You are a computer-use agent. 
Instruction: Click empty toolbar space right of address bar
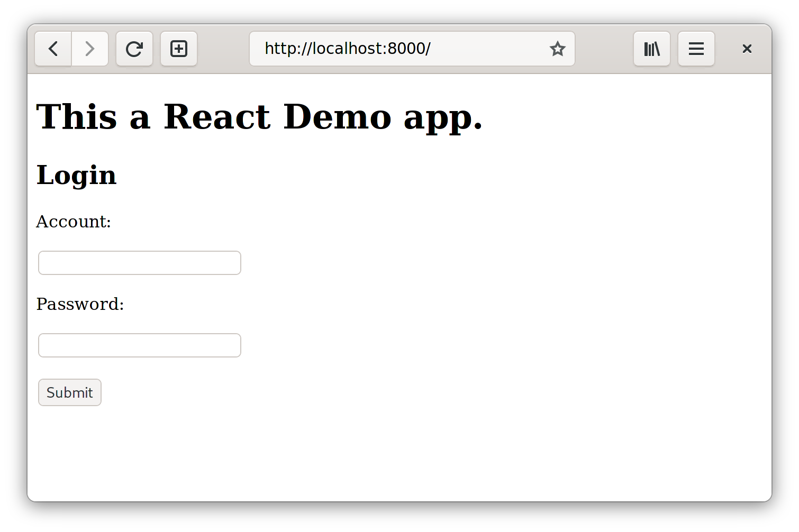604,49
